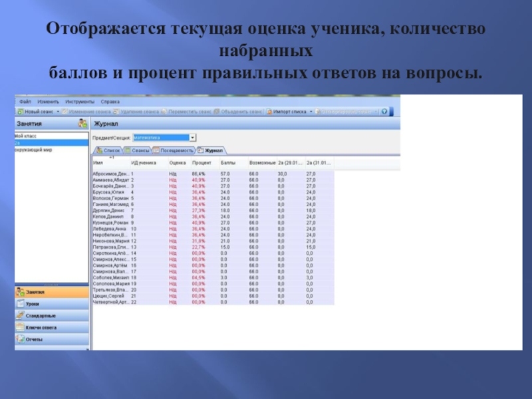
Task: Select student row Дурягин,Денис
Action: coord(213,210)
